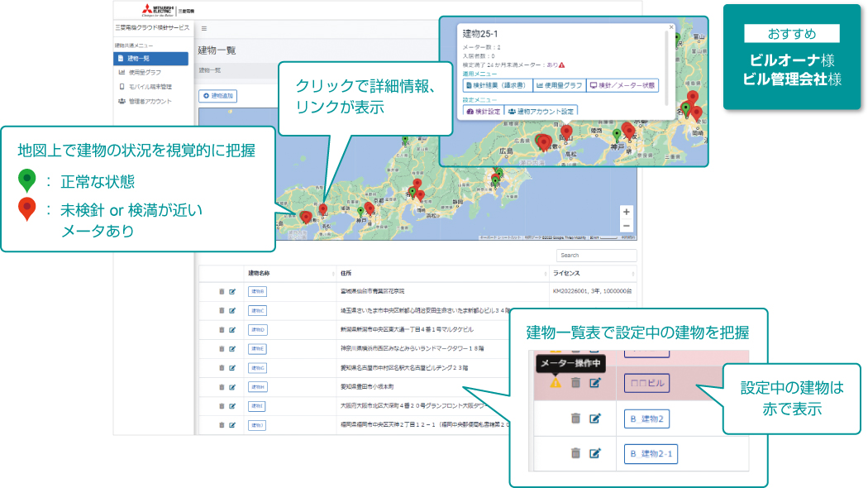Zoom in the map with plus button

click(x=626, y=212)
